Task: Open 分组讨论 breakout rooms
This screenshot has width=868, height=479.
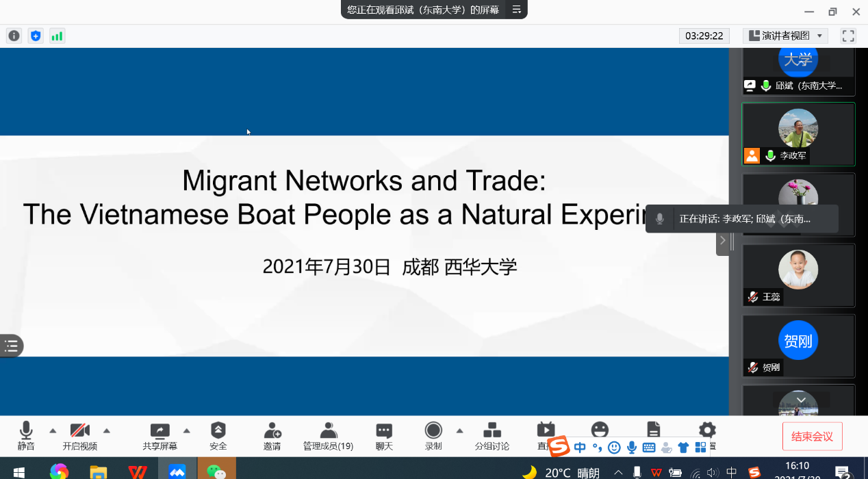Action: 492,435
